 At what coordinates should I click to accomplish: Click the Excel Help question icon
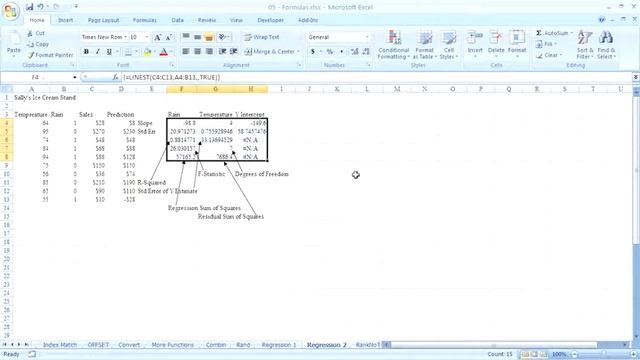click(x=602, y=20)
